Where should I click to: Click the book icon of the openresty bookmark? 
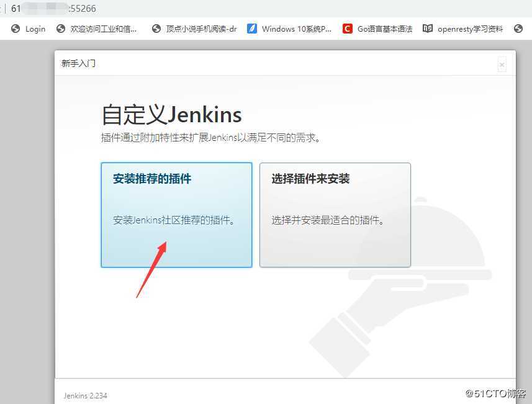tap(428, 29)
